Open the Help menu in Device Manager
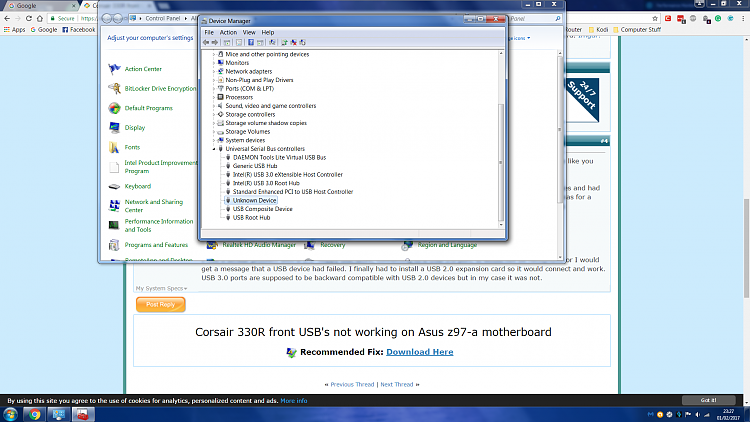Image resolution: width=750 pixels, height=422 pixels. click(x=267, y=33)
